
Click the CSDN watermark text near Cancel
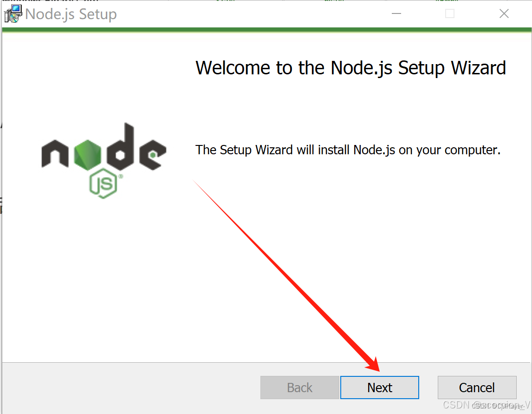coord(485,405)
